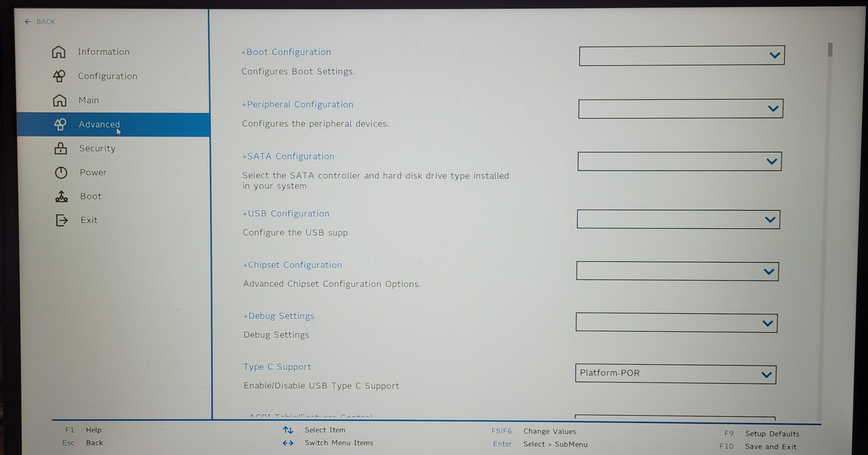
Task: Click 'Advanced Chipset Configuration Options.' description
Action: point(332,284)
